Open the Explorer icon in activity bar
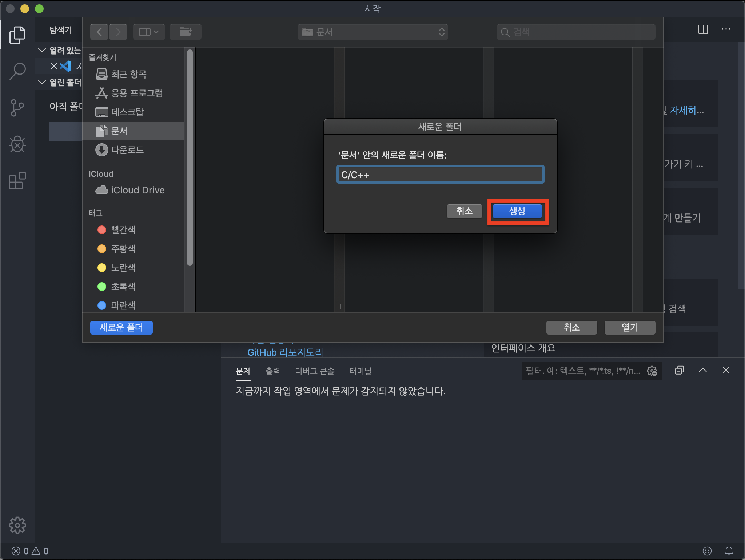The width and height of the screenshot is (745, 560). point(17,35)
